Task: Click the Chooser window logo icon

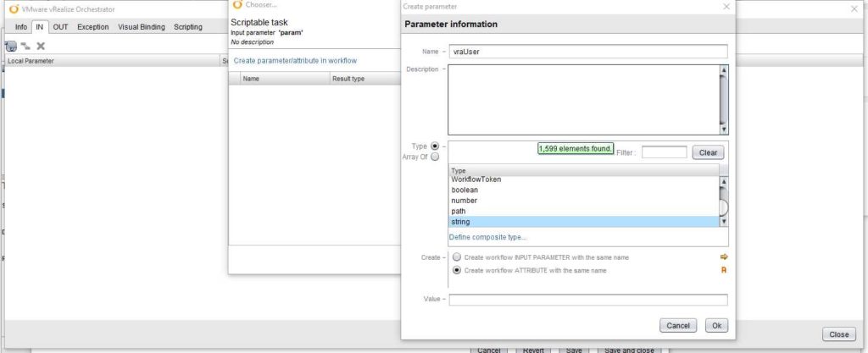Action: click(x=237, y=5)
